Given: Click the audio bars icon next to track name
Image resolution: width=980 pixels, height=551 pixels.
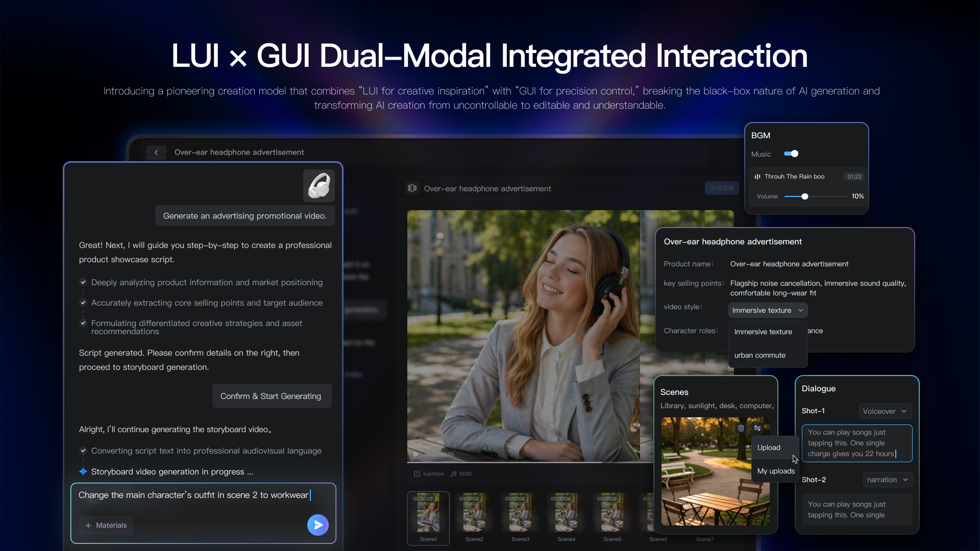Looking at the screenshot, I should (x=757, y=177).
